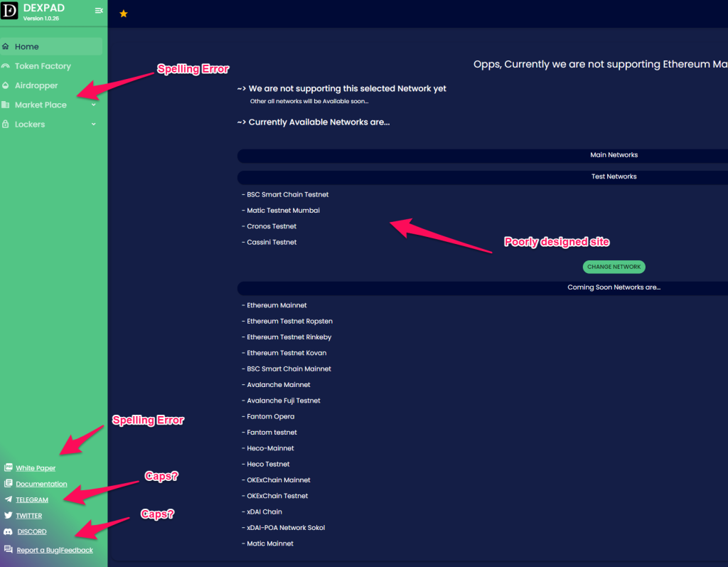Click 'Other all networks will be Available soon' text

[309, 101]
